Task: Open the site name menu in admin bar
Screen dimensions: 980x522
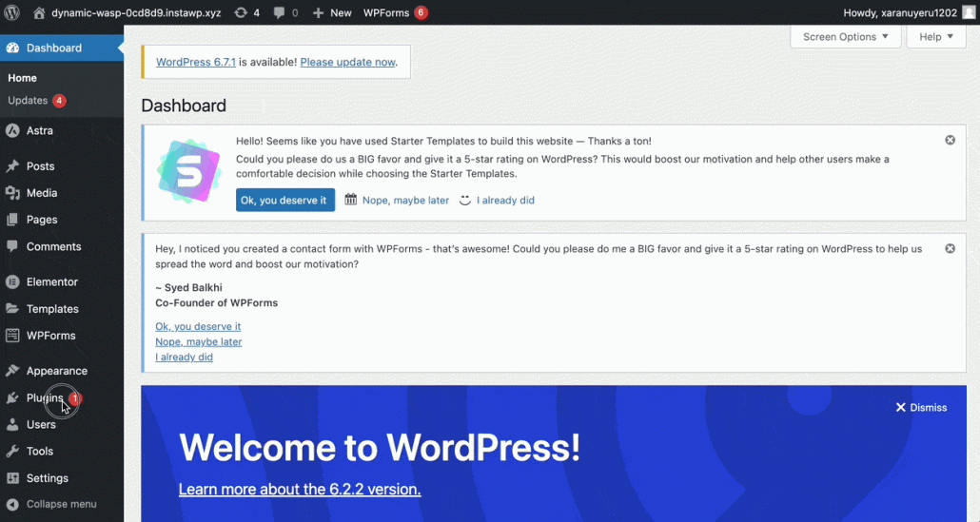Action: pos(127,12)
